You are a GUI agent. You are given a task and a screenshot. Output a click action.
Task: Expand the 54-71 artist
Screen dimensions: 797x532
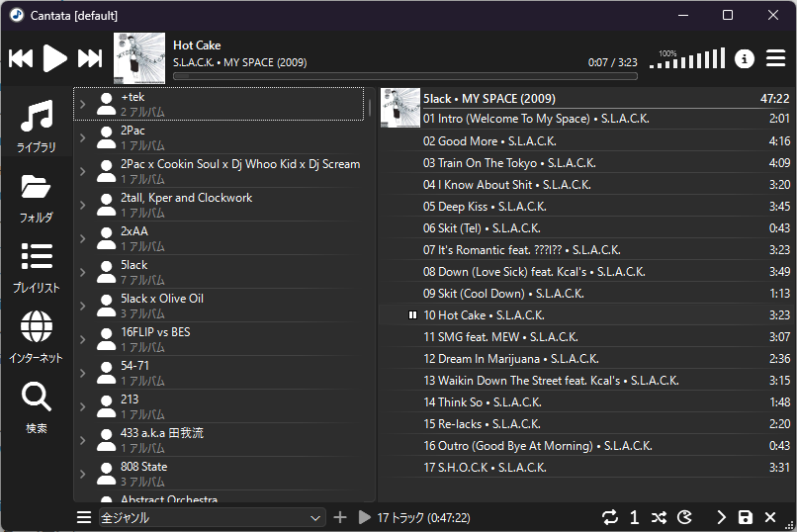click(x=82, y=373)
